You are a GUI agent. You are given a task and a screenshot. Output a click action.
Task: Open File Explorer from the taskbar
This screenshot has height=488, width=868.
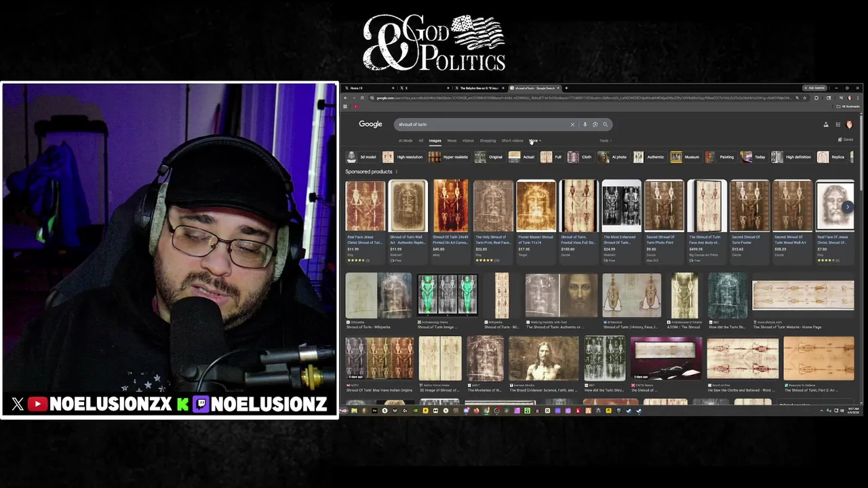354,411
